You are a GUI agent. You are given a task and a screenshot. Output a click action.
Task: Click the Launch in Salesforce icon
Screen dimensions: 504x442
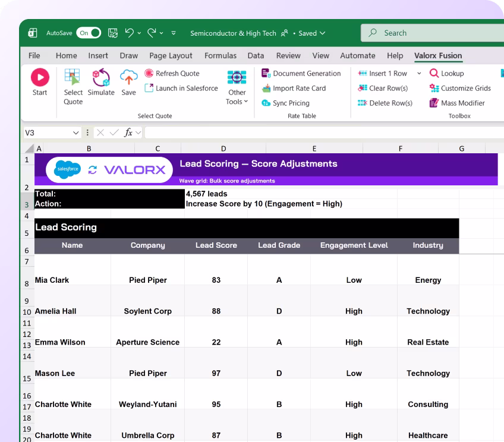pos(149,88)
